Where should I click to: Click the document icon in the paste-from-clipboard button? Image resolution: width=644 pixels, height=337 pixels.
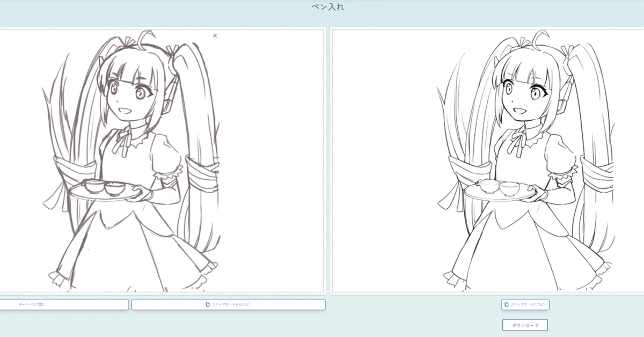(208, 304)
